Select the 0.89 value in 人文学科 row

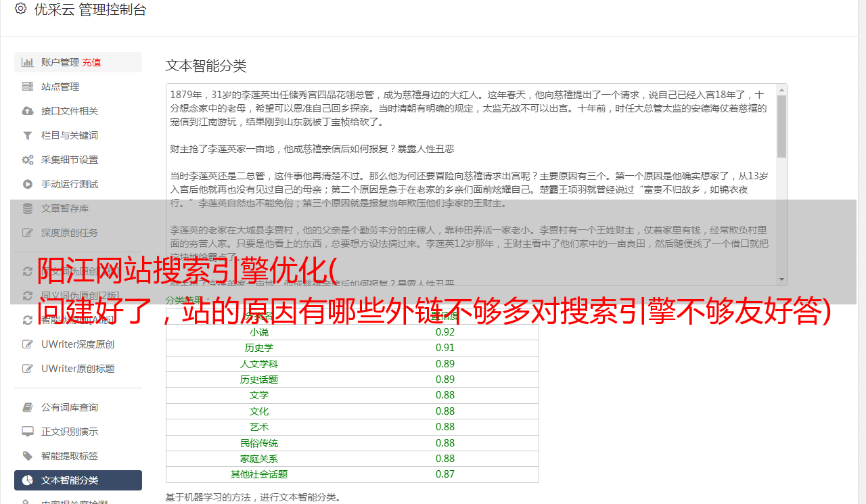coord(445,364)
